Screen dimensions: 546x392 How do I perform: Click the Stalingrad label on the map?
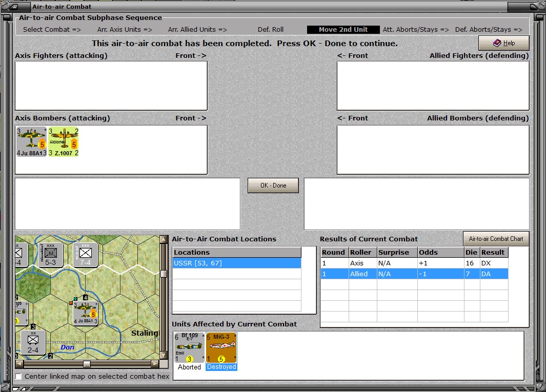tap(145, 333)
